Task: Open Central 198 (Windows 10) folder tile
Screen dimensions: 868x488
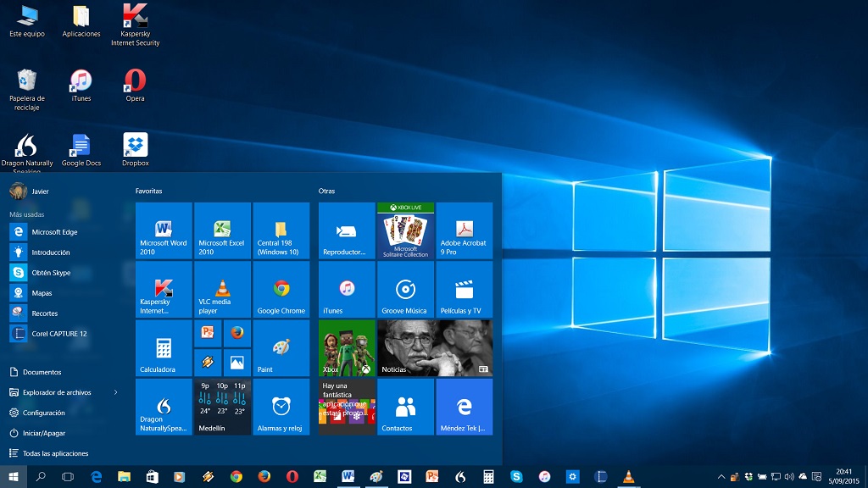Action: 281,230
